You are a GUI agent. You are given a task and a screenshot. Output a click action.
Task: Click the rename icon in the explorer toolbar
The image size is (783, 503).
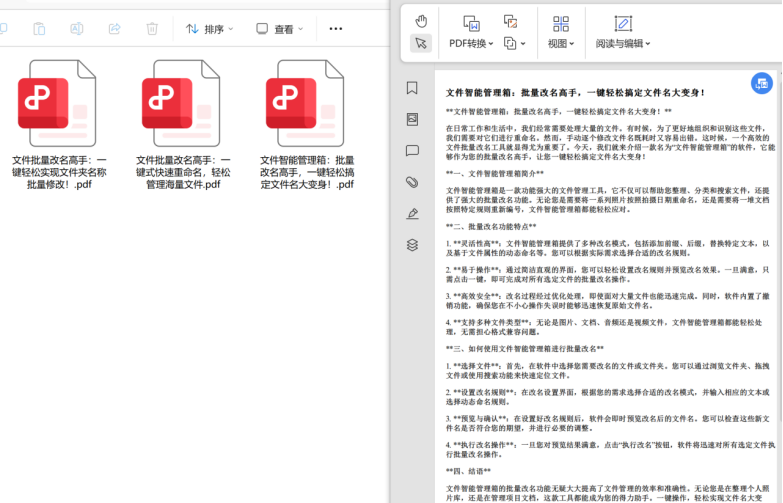77,28
